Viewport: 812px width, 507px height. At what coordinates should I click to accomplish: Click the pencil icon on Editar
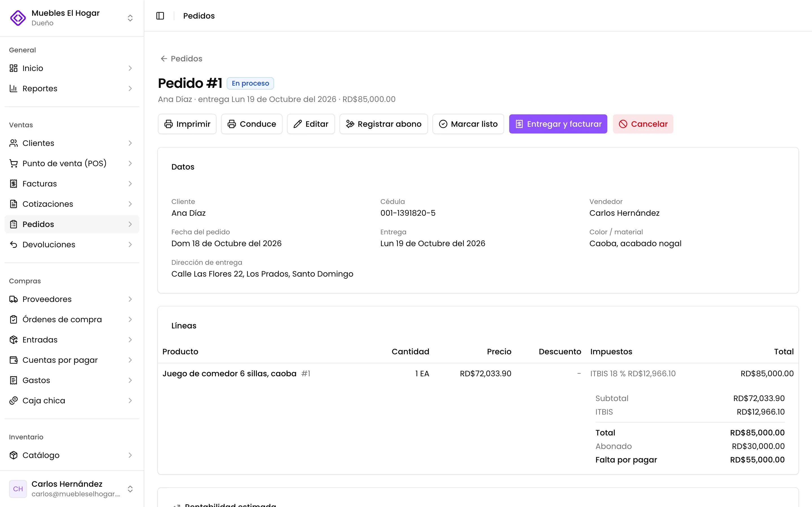tap(298, 124)
